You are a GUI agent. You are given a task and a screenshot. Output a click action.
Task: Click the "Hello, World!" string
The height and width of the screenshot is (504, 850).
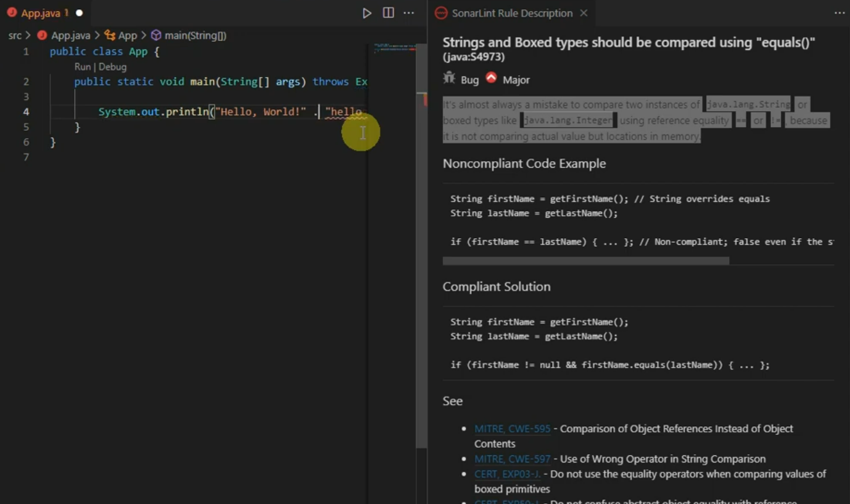pyautogui.click(x=261, y=112)
